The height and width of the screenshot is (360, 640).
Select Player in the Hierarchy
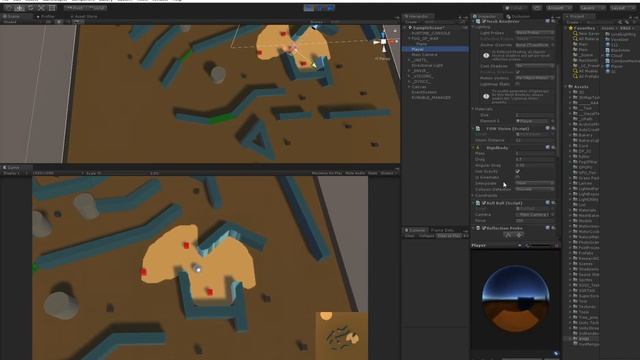coord(435,49)
